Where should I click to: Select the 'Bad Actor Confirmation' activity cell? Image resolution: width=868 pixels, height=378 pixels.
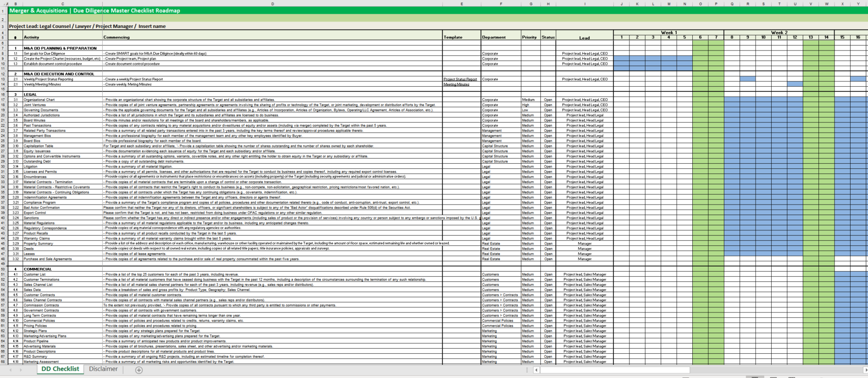pyautogui.click(x=62, y=208)
